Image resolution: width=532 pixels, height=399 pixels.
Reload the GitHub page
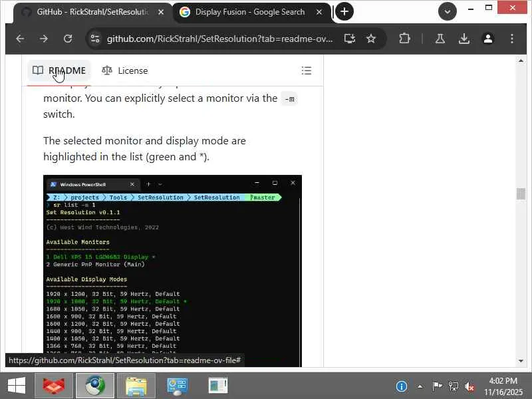[x=68, y=39]
